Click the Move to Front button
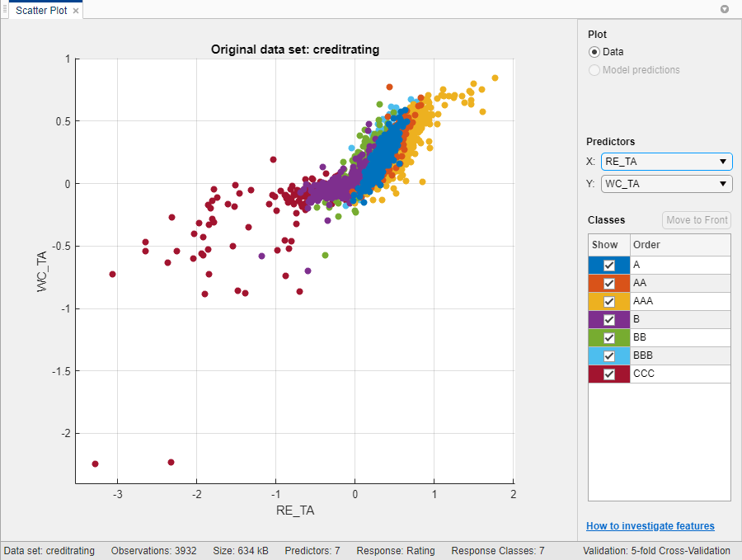 point(697,220)
